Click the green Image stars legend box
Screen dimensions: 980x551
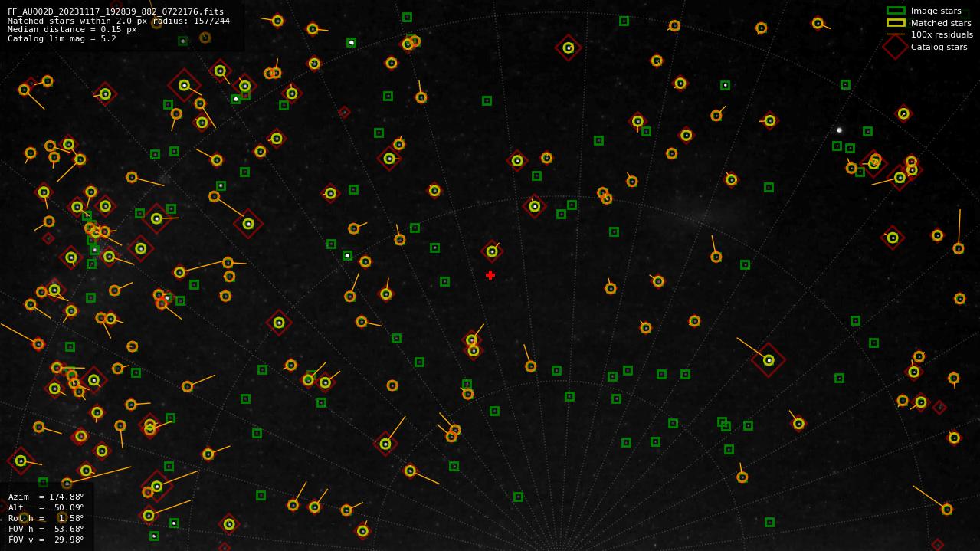(x=896, y=11)
